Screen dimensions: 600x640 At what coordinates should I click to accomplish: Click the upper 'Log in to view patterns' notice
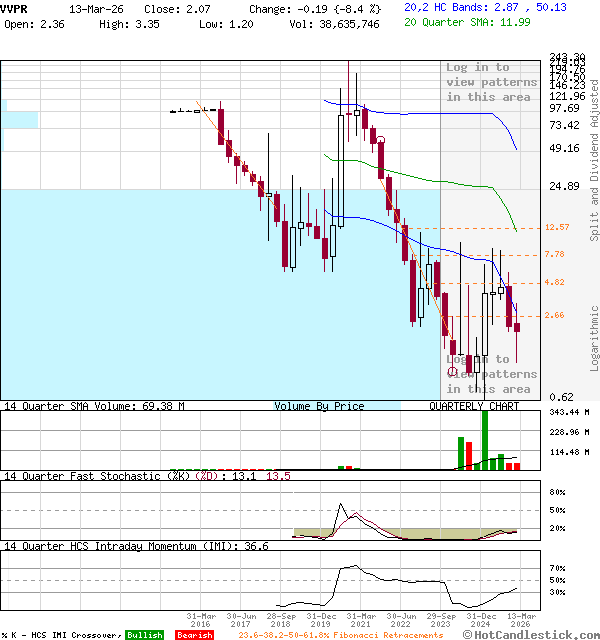[489, 82]
